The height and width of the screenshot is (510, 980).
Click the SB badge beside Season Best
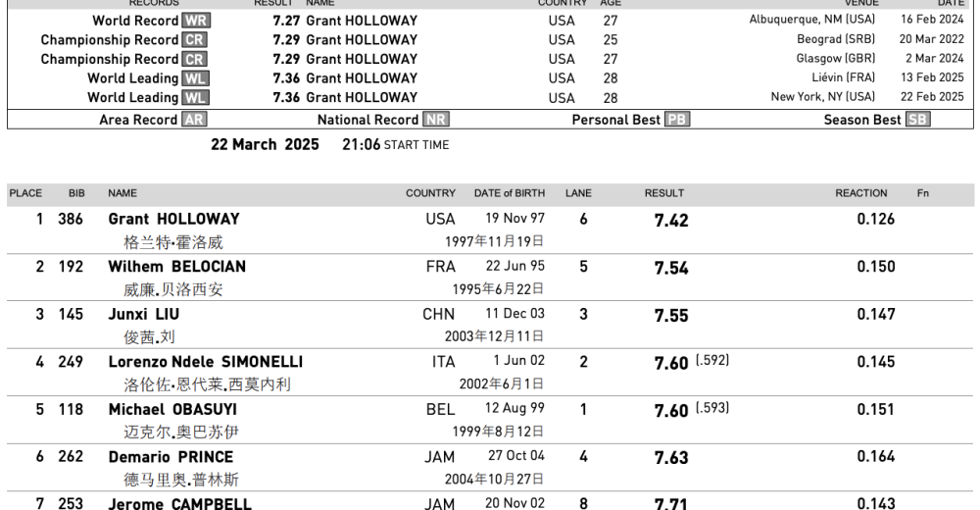(918, 120)
